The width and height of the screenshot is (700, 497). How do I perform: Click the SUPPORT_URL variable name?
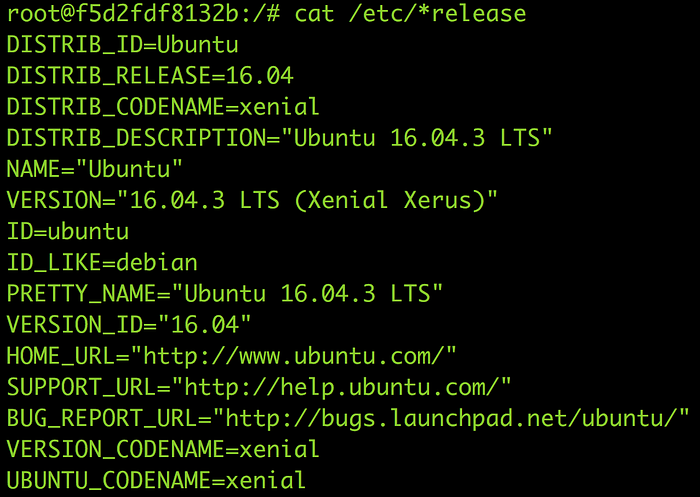pyautogui.click(x=81, y=387)
